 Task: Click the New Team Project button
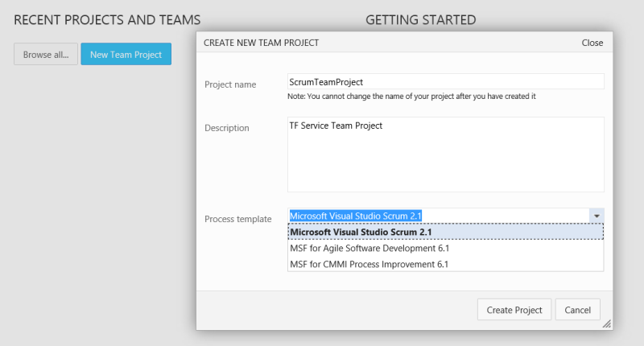pos(126,55)
